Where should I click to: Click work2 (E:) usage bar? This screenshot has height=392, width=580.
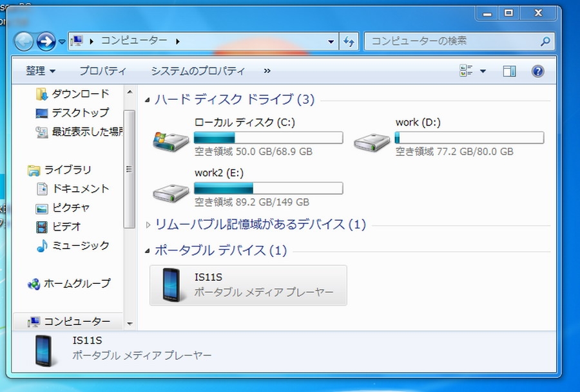tap(269, 188)
